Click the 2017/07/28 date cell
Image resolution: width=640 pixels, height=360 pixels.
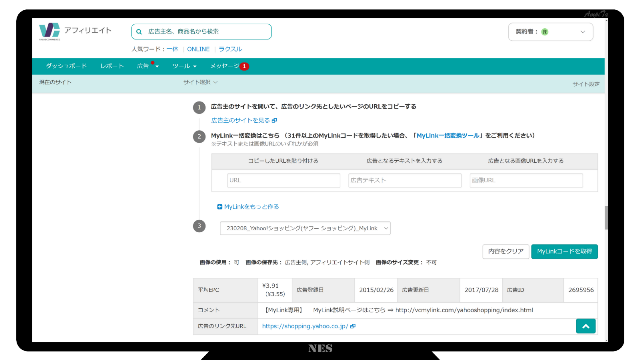coord(481,290)
